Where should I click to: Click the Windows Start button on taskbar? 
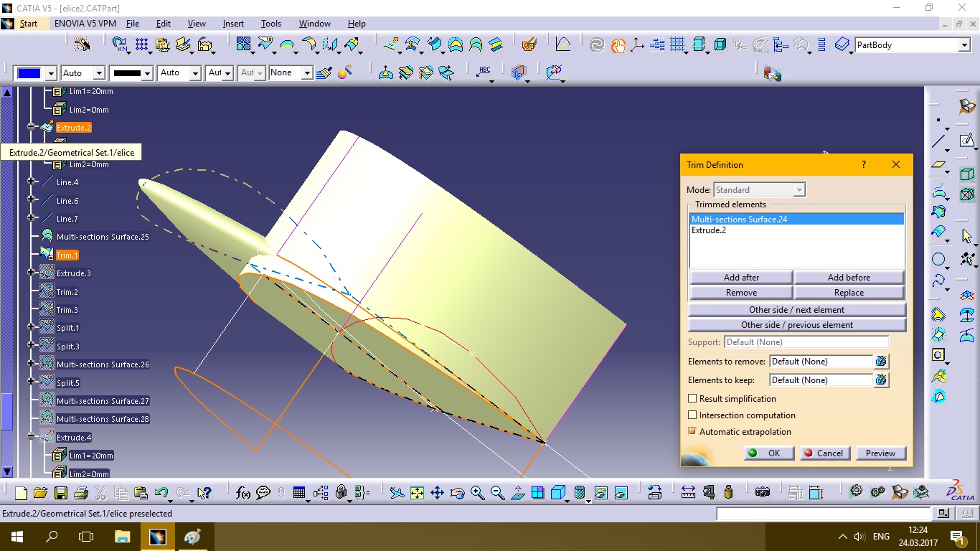tap(17, 536)
